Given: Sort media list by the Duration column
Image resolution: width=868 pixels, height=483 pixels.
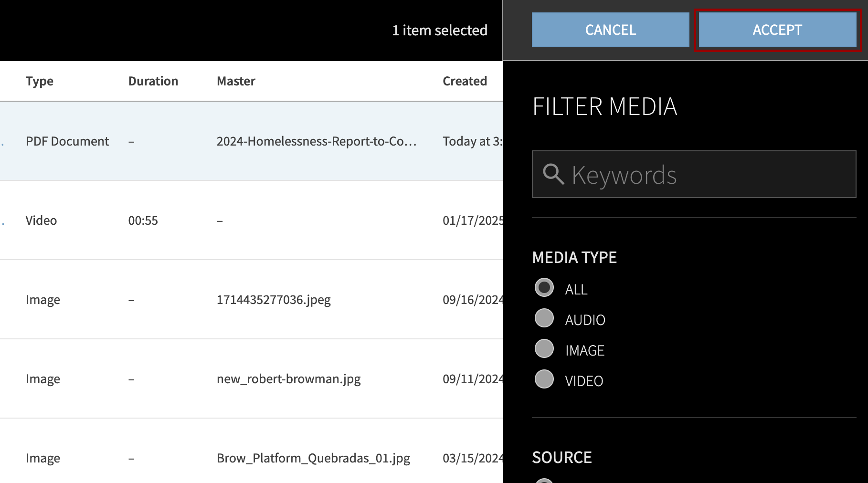Looking at the screenshot, I should 153,81.
